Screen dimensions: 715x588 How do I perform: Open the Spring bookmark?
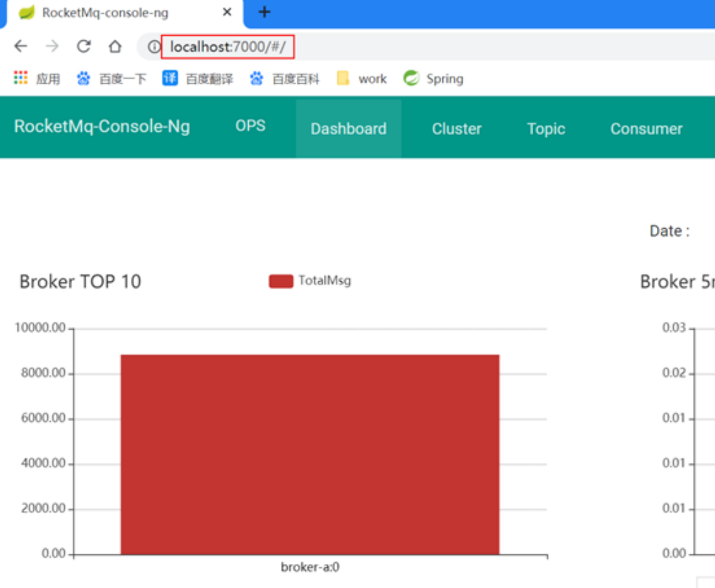tap(434, 79)
